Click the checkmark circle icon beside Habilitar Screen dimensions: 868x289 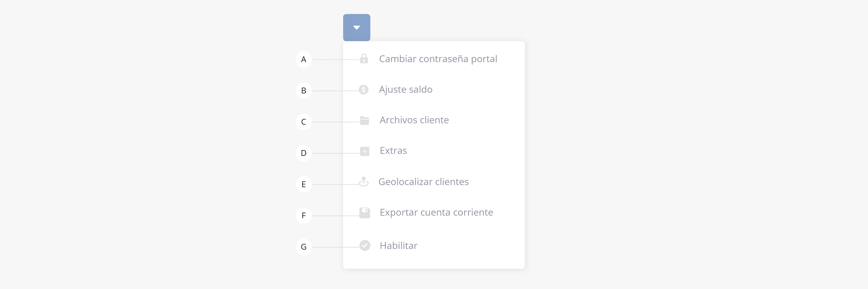(x=365, y=246)
